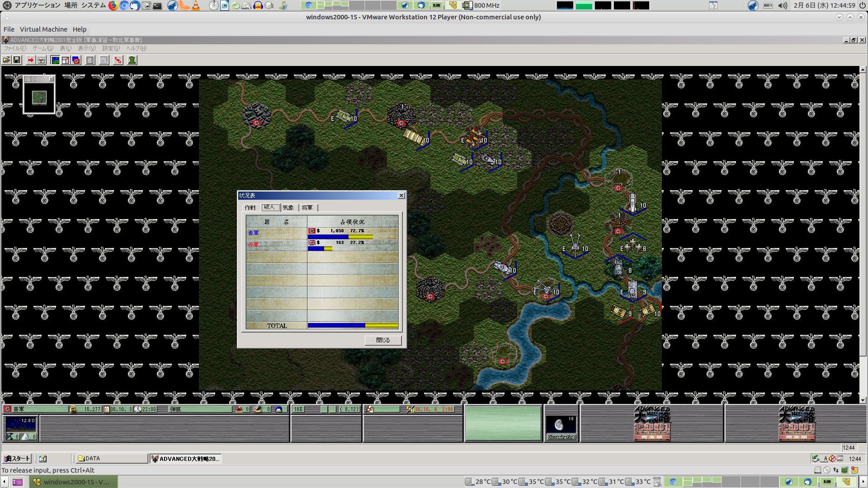Click the green general bust icon
The height and width of the screenshot is (488, 868).
pyautogui.click(x=132, y=60)
